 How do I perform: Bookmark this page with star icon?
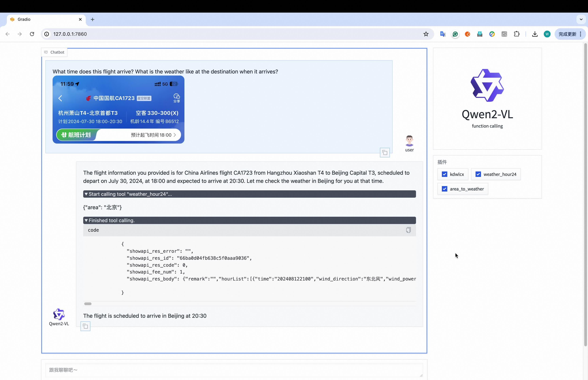426,34
